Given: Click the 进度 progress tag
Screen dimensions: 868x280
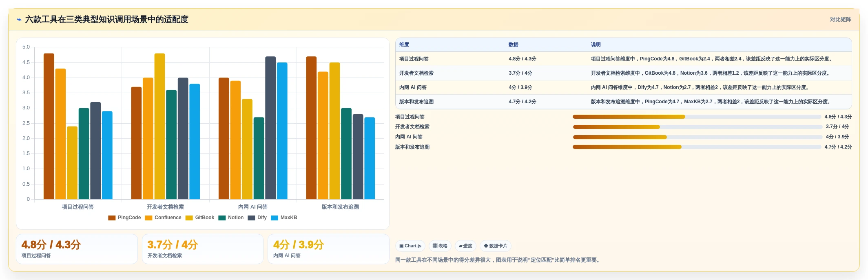Looking at the screenshot, I should pyautogui.click(x=465, y=246).
